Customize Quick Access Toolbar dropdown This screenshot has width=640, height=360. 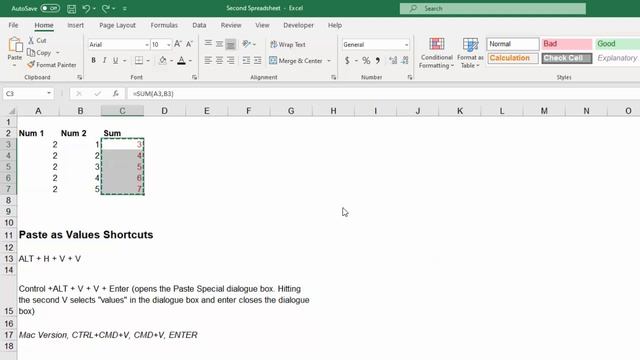tap(124, 9)
